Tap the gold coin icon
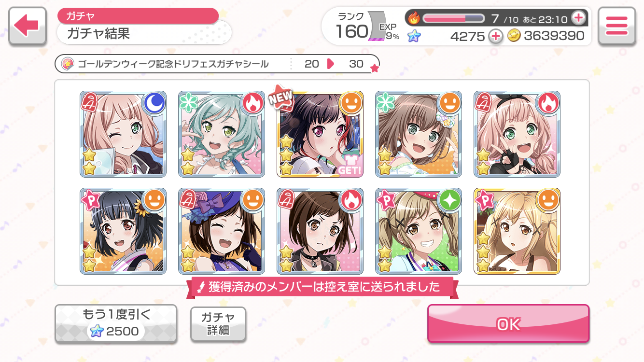Image resolution: width=644 pixels, height=362 pixels. (514, 36)
